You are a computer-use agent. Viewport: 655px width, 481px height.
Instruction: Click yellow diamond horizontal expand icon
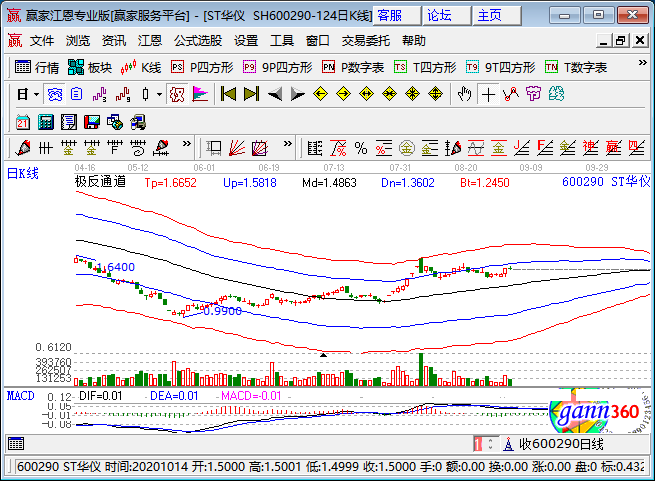pyautogui.click(x=366, y=94)
